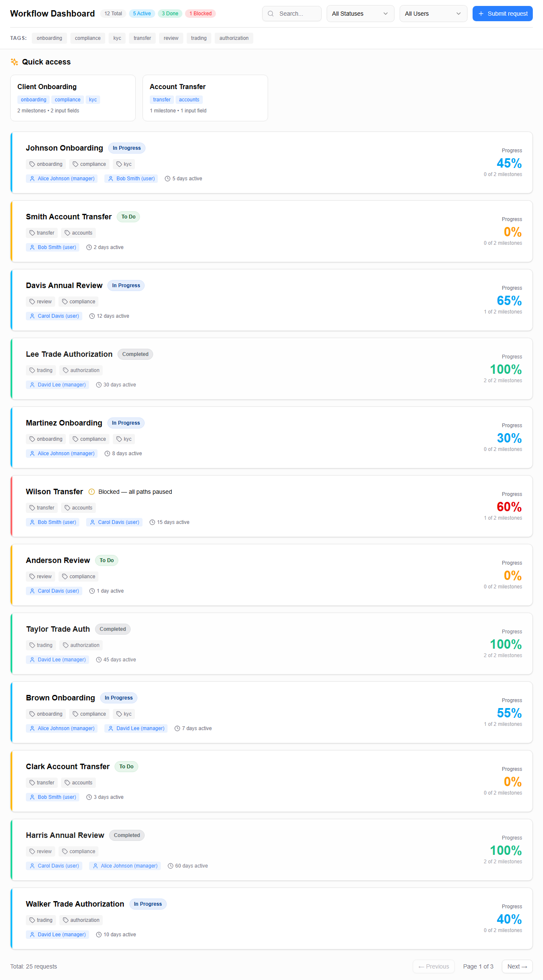The width and height of the screenshot is (543, 980).
Task: Toggle the trading tag filter
Action: [199, 38]
